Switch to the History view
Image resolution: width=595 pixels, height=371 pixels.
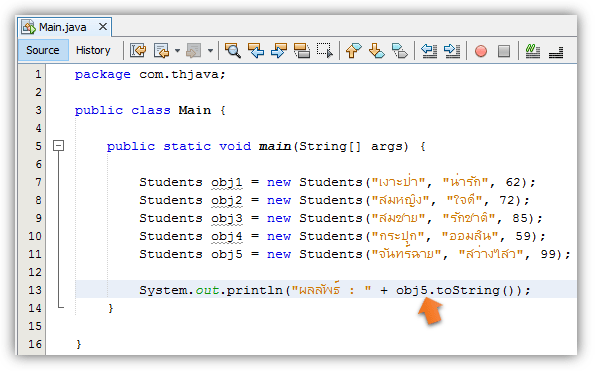[93, 50]
